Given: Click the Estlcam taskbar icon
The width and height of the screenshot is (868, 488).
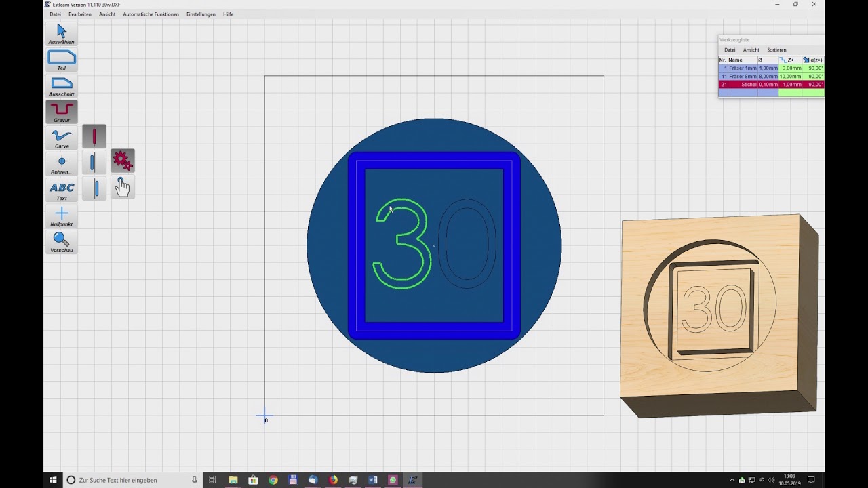Looking at the screenshot, I should [x=412, y=480].
